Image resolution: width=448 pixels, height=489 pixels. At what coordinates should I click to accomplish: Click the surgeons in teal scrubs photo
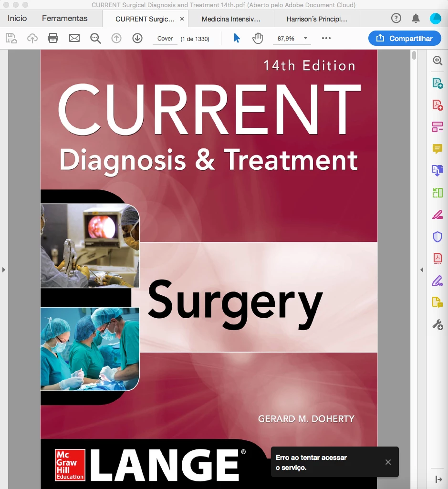click(x=90, y=349)
